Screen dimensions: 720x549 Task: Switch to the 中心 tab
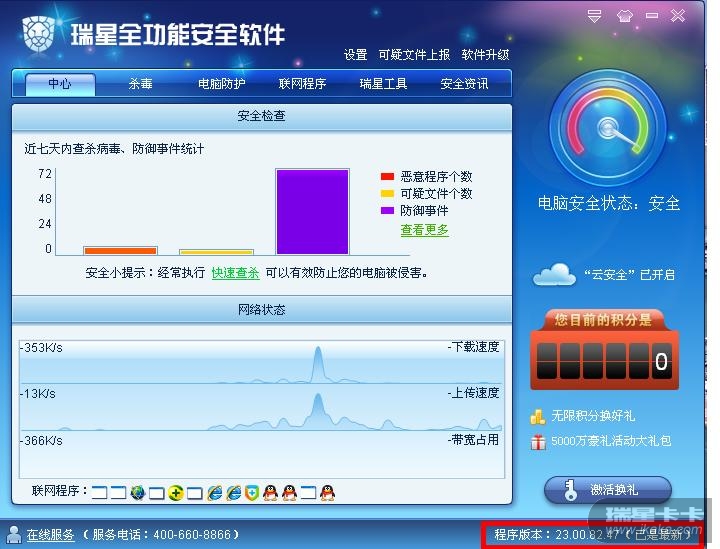point(60,84)
